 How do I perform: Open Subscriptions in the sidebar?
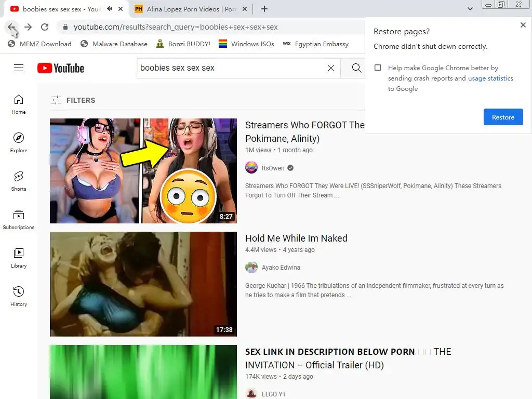pos(19,220)
